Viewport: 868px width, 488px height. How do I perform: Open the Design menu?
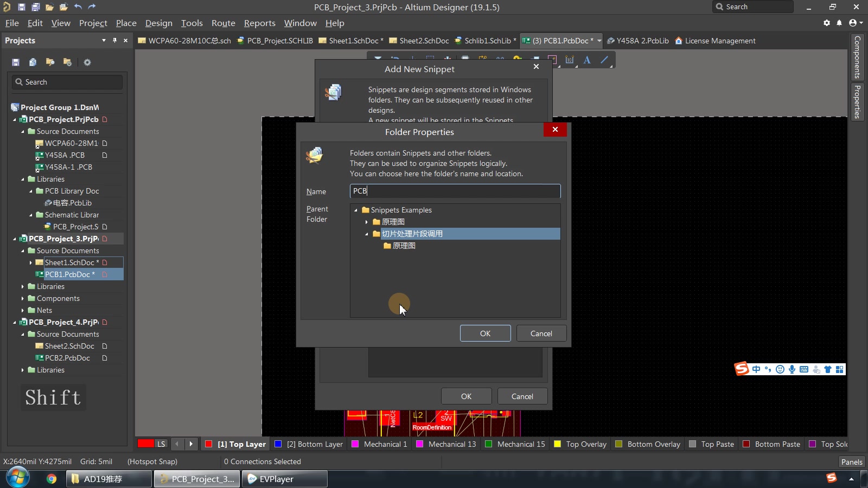tap(159, 23)
